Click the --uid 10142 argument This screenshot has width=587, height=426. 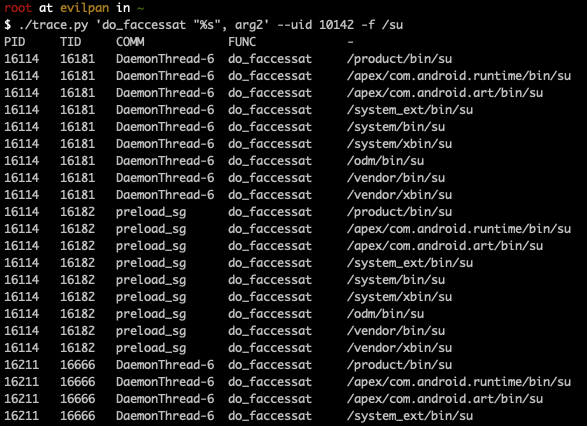tap(318, 25)
